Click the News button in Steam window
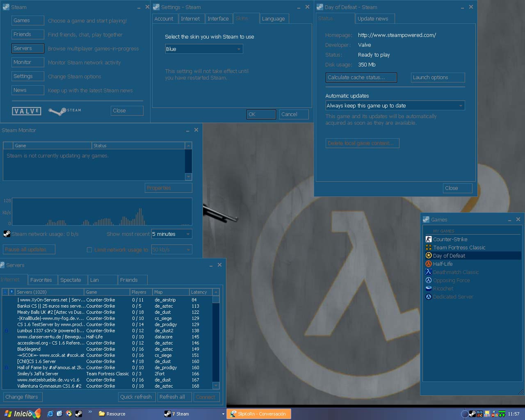This screenshot has height=420, width=525. point(27,90)
